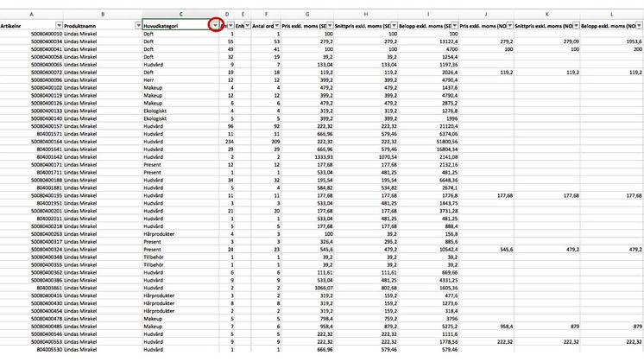Select Ekologiskt cell in row 50080400133
644x362 pixels.
coord(180,111)
